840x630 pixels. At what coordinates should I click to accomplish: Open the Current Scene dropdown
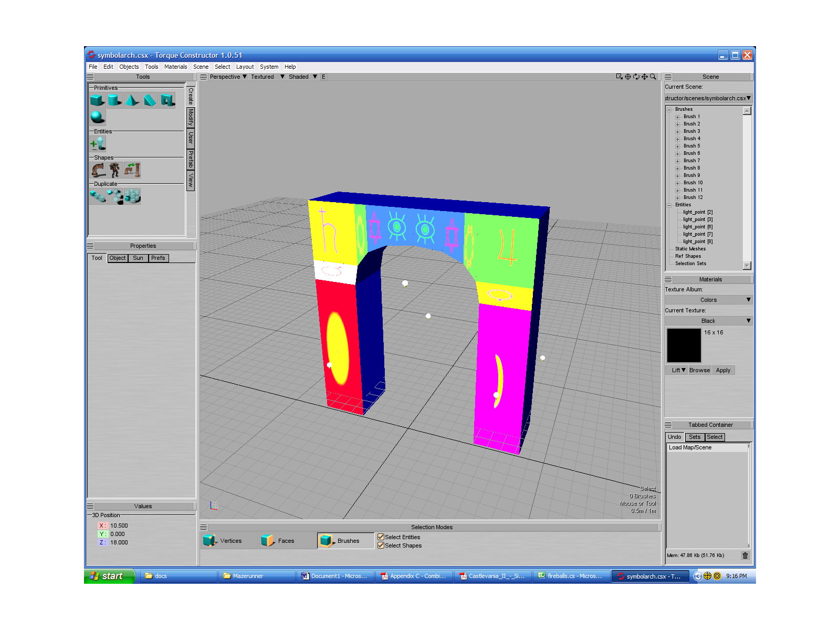click(x=708, y=98)
